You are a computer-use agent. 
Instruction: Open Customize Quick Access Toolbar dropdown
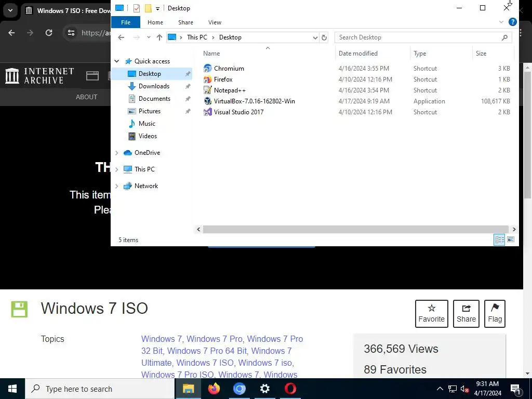click(x=157, y=8)
